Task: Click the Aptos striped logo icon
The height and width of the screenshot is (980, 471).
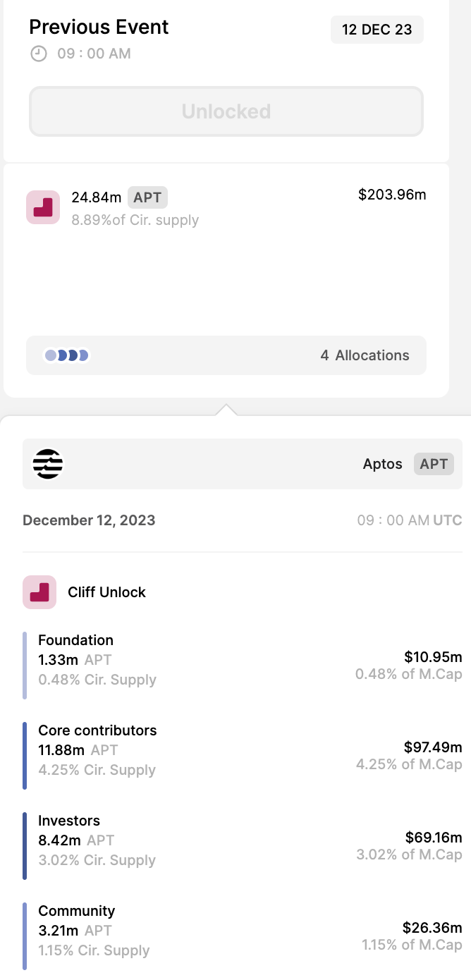Action: point(48,464)
